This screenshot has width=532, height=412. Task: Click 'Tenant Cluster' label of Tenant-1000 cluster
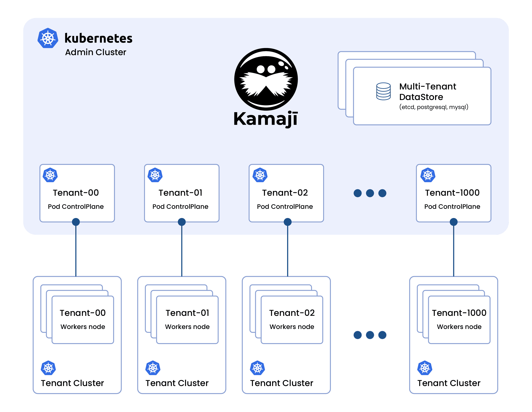[x=449, y=383]
